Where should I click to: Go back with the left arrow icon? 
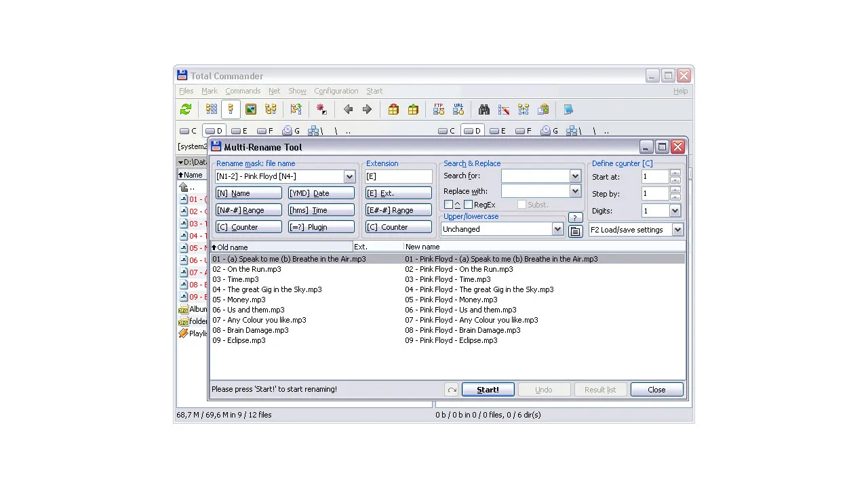(348, 110)
